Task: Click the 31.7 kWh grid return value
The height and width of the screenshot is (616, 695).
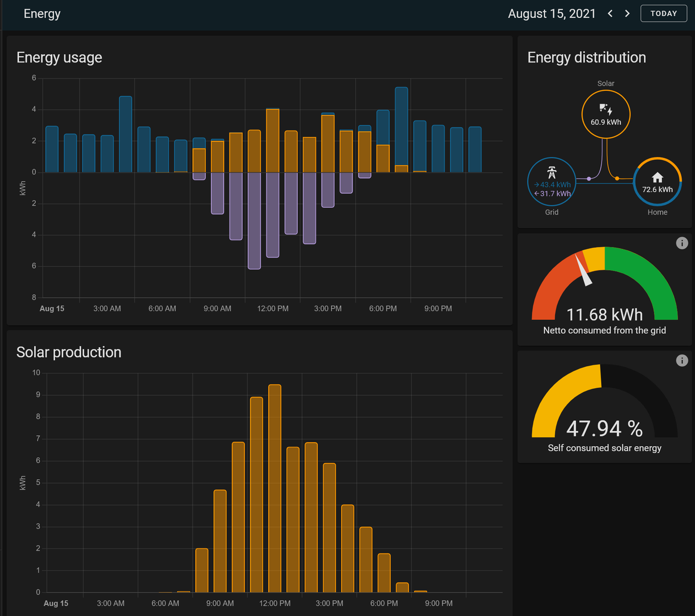Action: point(553,194)
